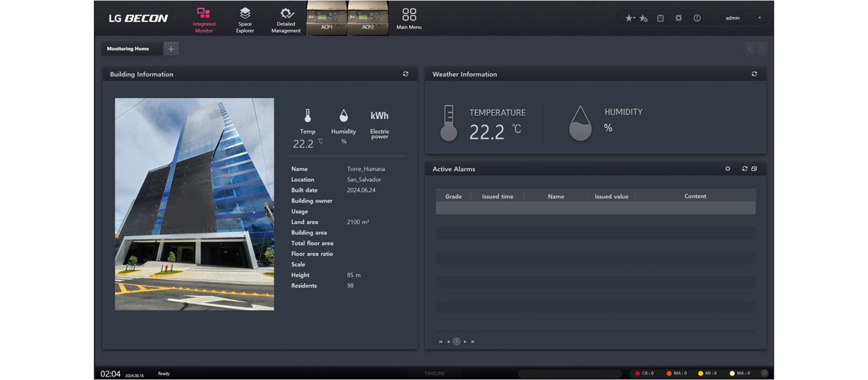The height and width of the screenshot is (380, 868).
Task: Pop out the Active Alarms panel
Action: point(754,169)
